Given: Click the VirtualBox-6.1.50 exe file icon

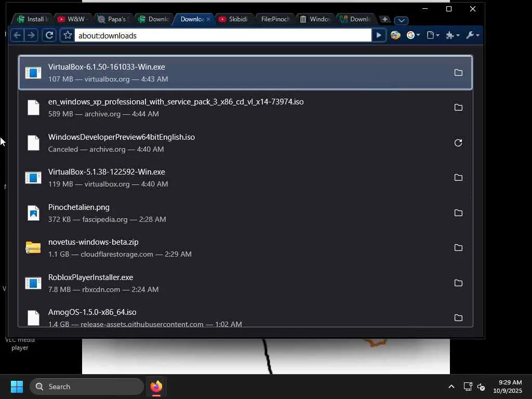Looking at the screenshot, I should [x=33, y=73].
